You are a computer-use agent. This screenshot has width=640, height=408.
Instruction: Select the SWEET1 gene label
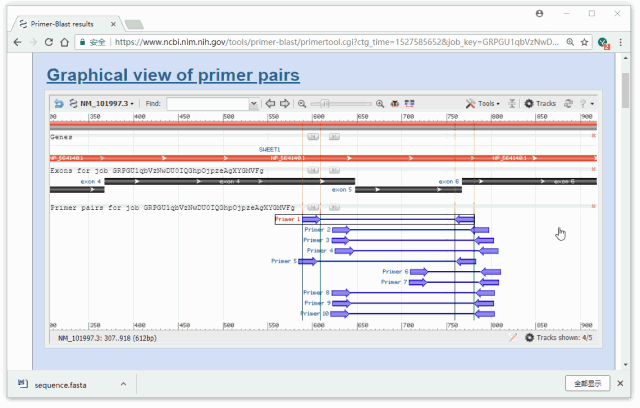point(269,150)
